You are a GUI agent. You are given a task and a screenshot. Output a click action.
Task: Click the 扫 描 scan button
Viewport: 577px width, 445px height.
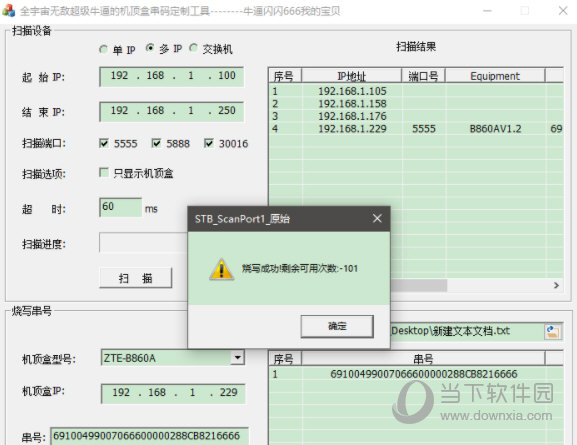point(135,278)
